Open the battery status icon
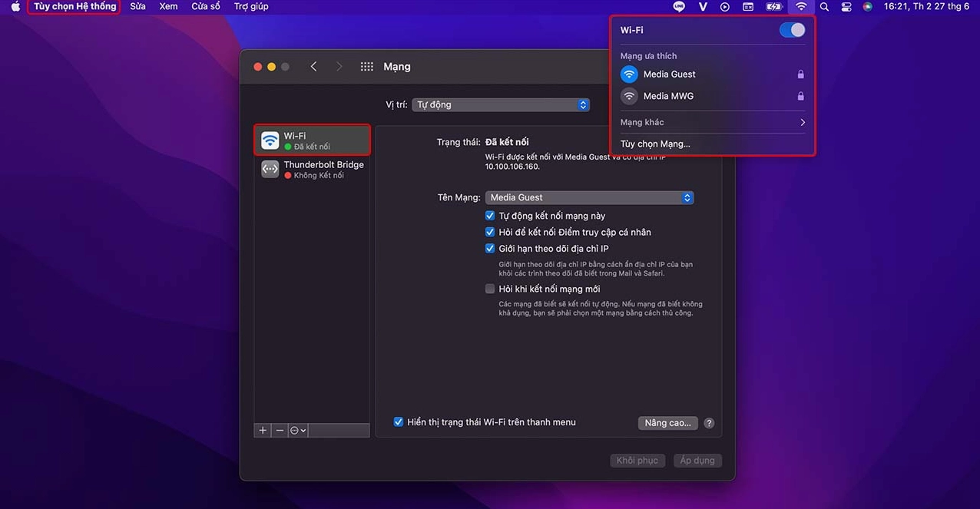The image size is (980, 509). 774,7
